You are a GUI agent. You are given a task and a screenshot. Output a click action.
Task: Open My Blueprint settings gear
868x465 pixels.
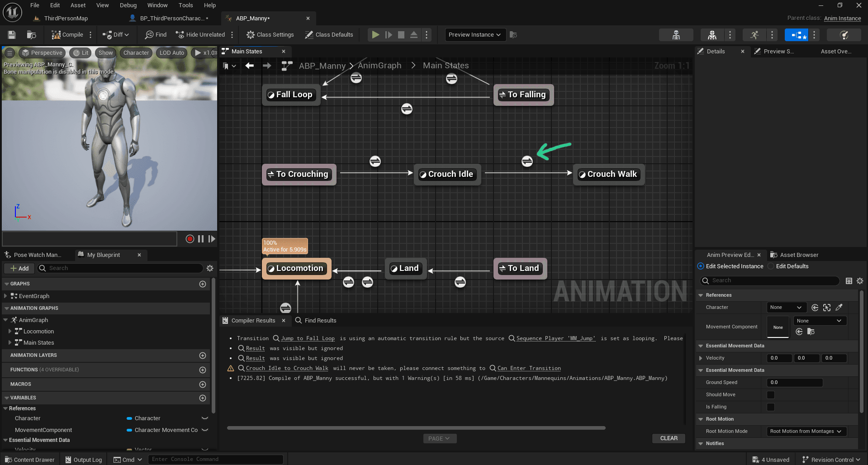210,268
